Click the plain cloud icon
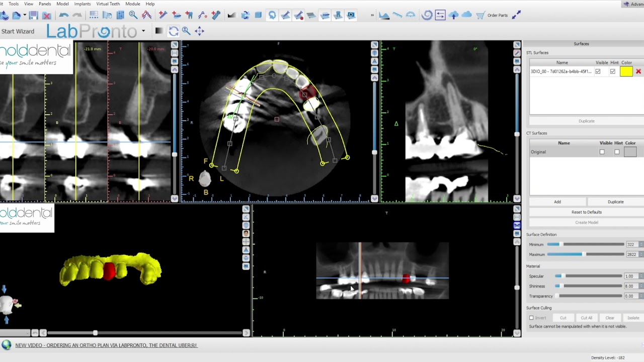The image size is (644, 362). click(x=466, y=14)
